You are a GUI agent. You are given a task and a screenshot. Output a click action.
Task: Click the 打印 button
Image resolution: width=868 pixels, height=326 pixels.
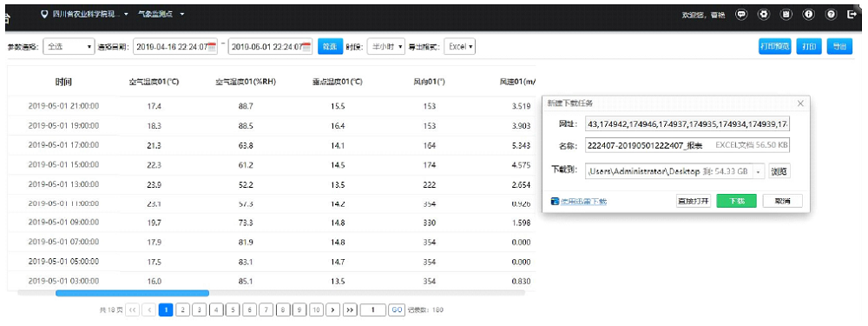[809, 47]
